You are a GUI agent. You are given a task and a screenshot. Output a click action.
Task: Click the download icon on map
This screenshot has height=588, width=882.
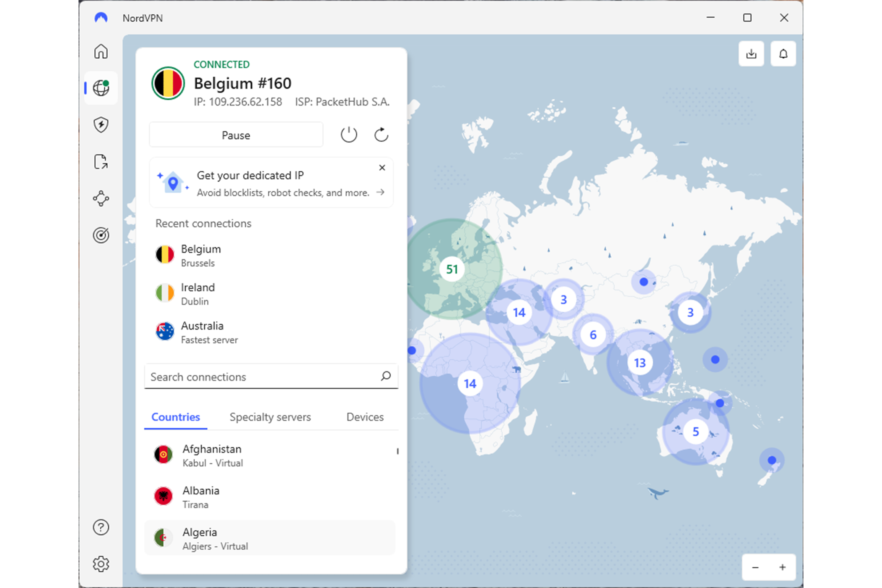pyautogui.click(x=751, y=54)
